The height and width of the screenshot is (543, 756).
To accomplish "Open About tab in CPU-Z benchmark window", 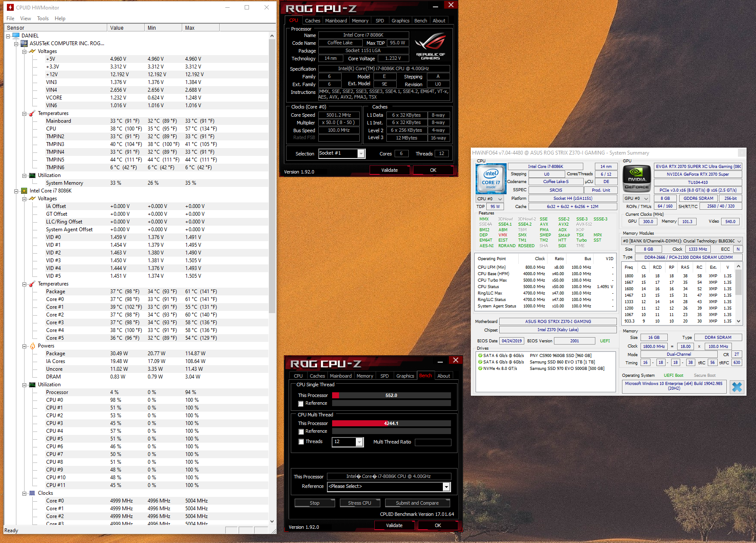I will 444,376.
